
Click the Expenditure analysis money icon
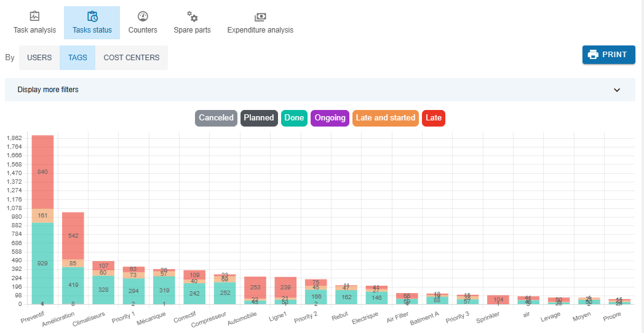click(260, 17)
